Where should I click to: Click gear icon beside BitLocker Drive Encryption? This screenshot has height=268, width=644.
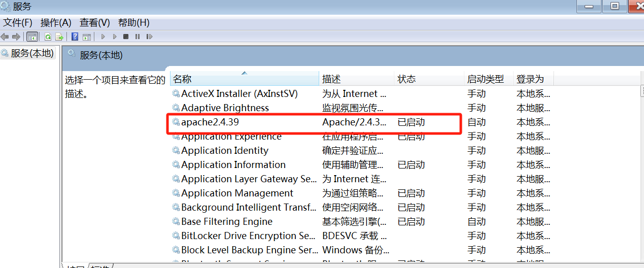pyautogui.click(x=176, y=236)
